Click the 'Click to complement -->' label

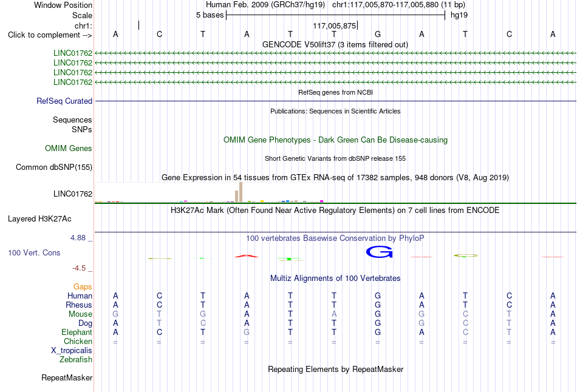point(50,35)
